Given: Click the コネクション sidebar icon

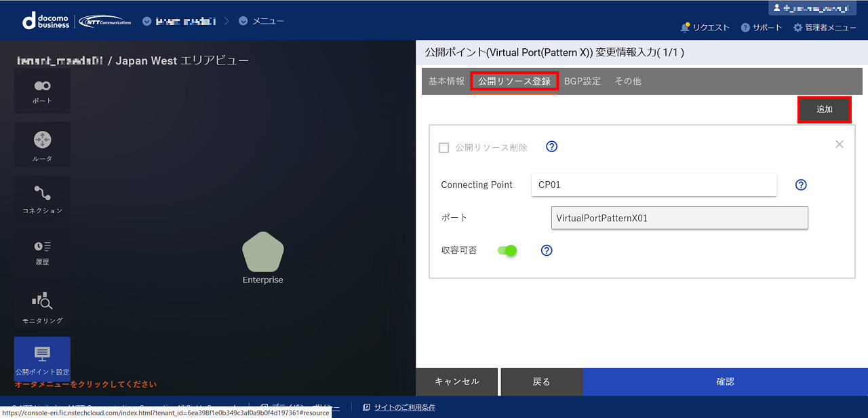Looking at the screenshot, I should [42, 197].
